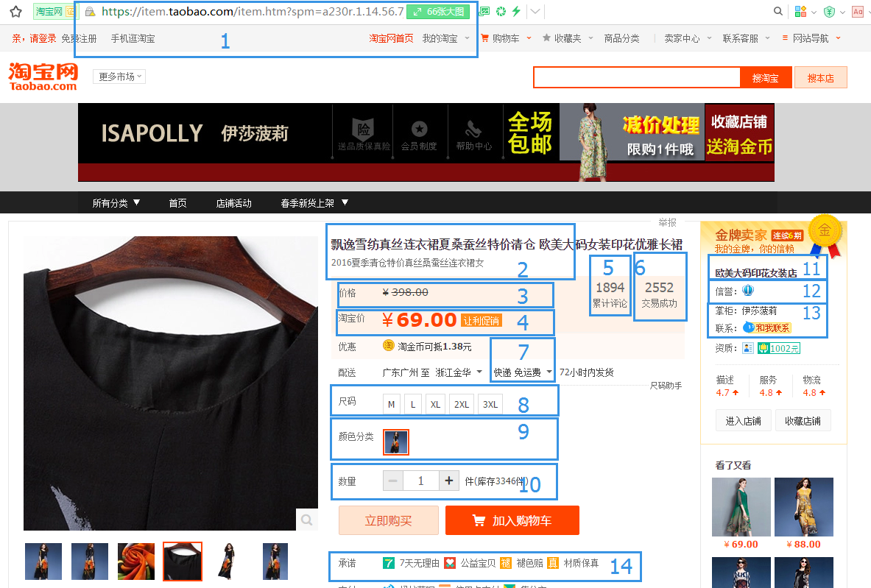Screen dimensions: 871x588
Task: Click the 送品质保真险 shield icon
Action: pyautogui.click(x=363, y=129)
